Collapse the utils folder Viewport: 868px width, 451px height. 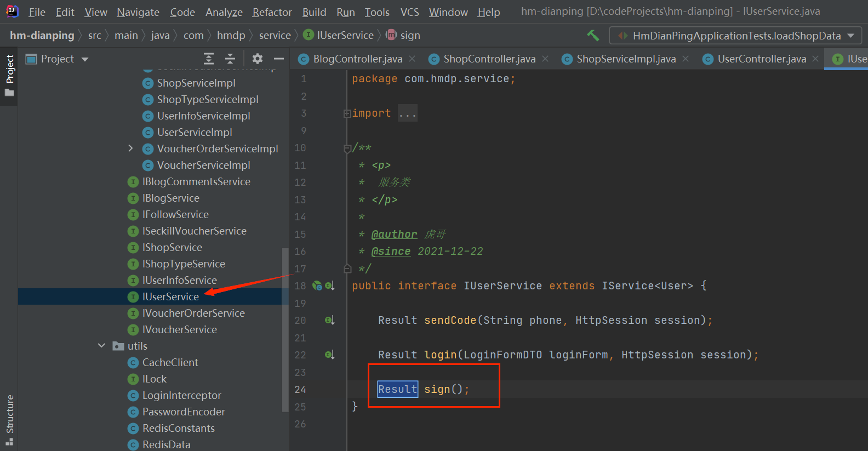pos(101,346)
